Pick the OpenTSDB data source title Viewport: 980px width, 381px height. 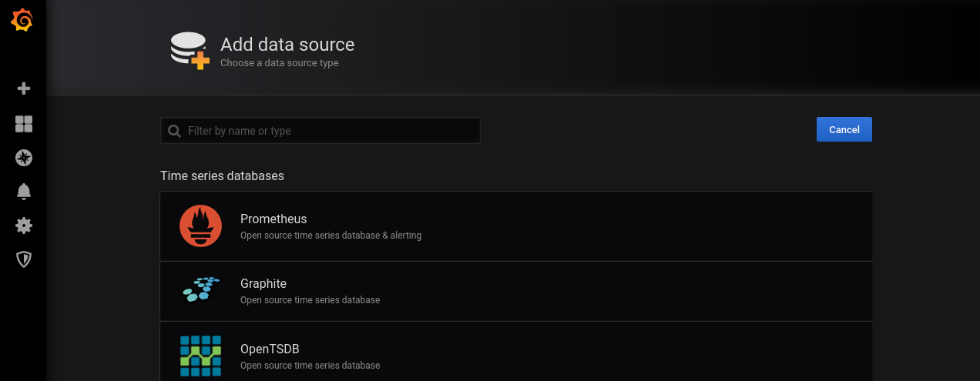[270, 349]
